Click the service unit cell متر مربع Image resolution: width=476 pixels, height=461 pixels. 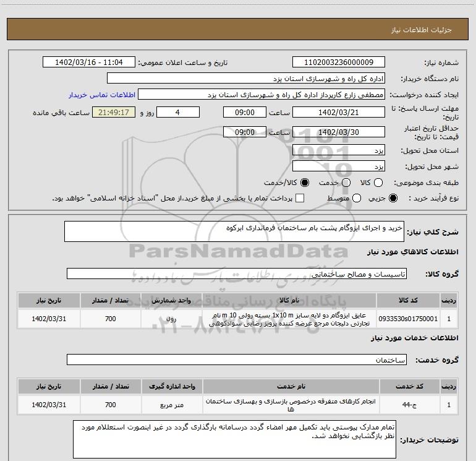[172, 405]
